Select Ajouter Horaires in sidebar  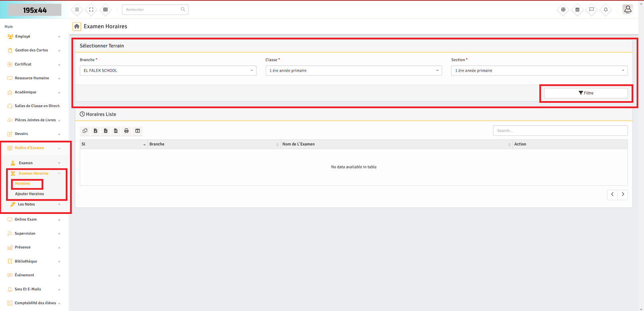[x=29, y=194]
